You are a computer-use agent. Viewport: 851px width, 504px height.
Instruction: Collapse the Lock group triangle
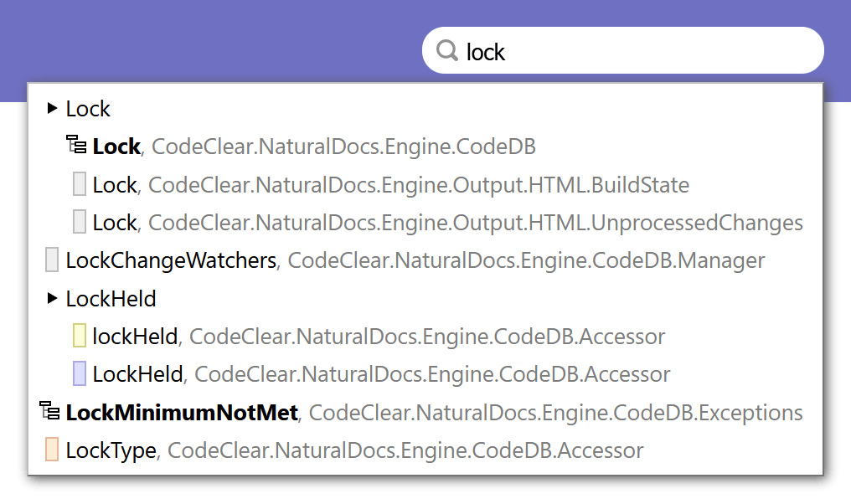pyautogui.click(x=52, y=108)
